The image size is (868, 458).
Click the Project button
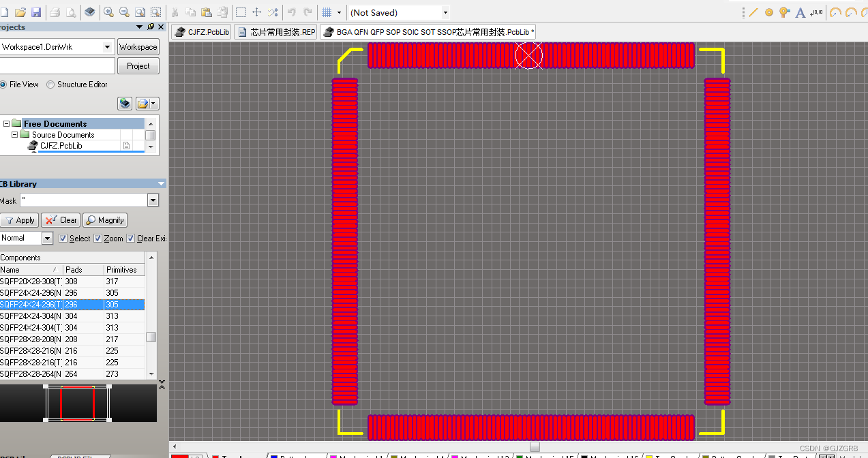(x=138, y=66)
